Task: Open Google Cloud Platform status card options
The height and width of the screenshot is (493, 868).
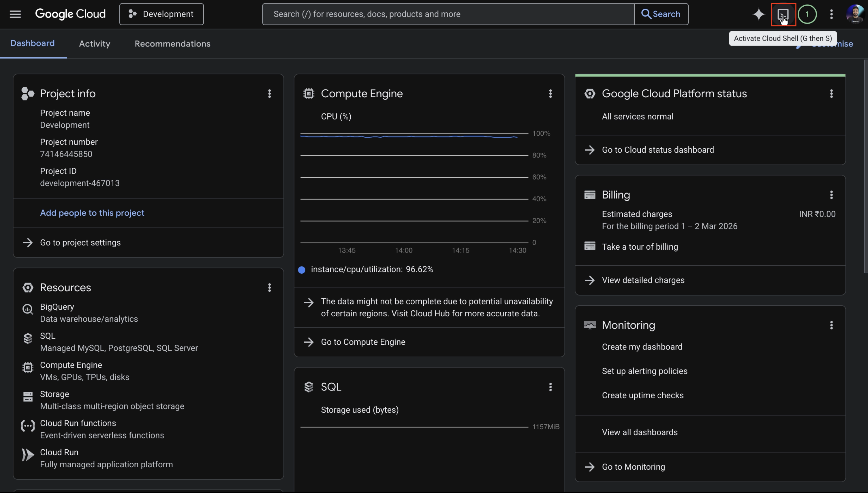Action: (831, 94)
